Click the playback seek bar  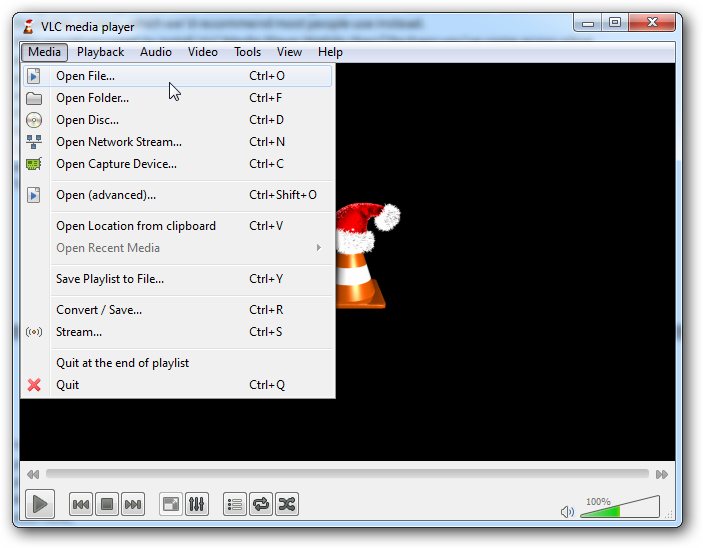pyautogui.click(x=347, y=474)
